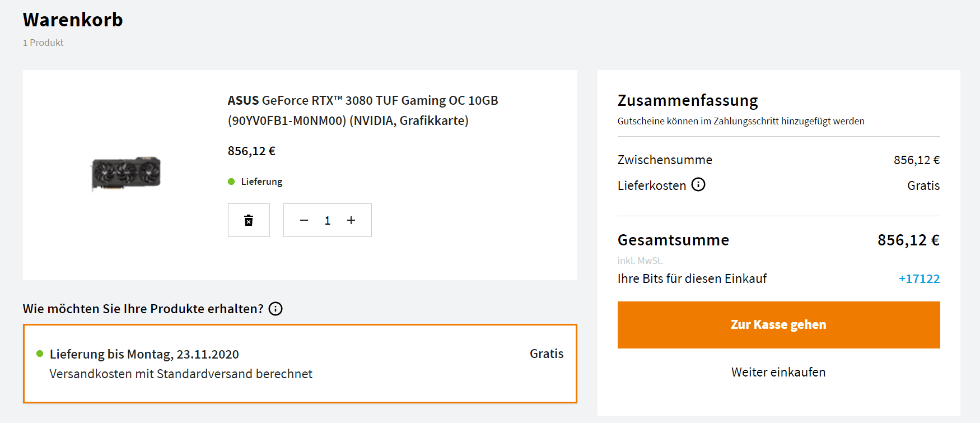Proceed with the Zur Kasse gehen button

point(778,325)
